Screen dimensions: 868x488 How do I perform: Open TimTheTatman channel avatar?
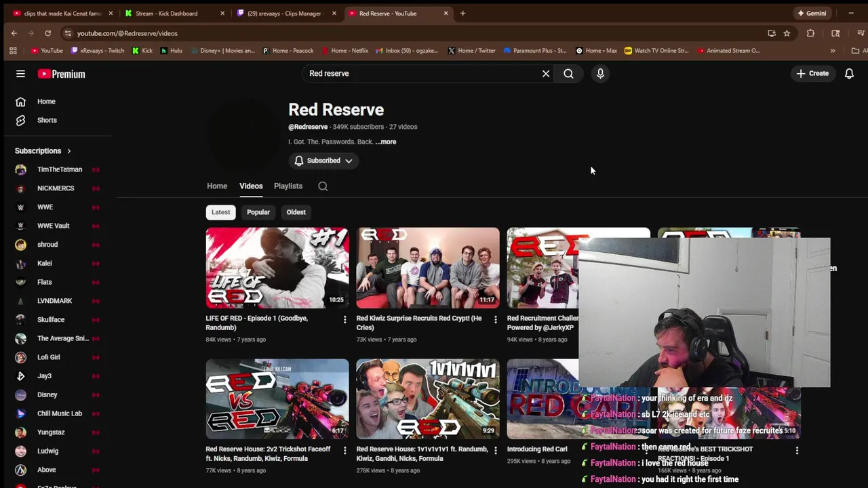[20, 169]
